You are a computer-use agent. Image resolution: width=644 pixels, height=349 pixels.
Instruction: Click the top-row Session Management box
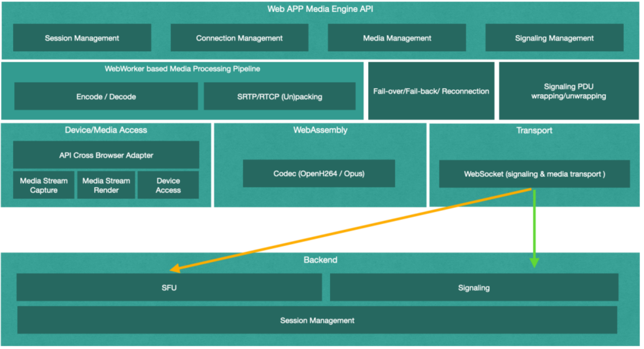(82, 38)
